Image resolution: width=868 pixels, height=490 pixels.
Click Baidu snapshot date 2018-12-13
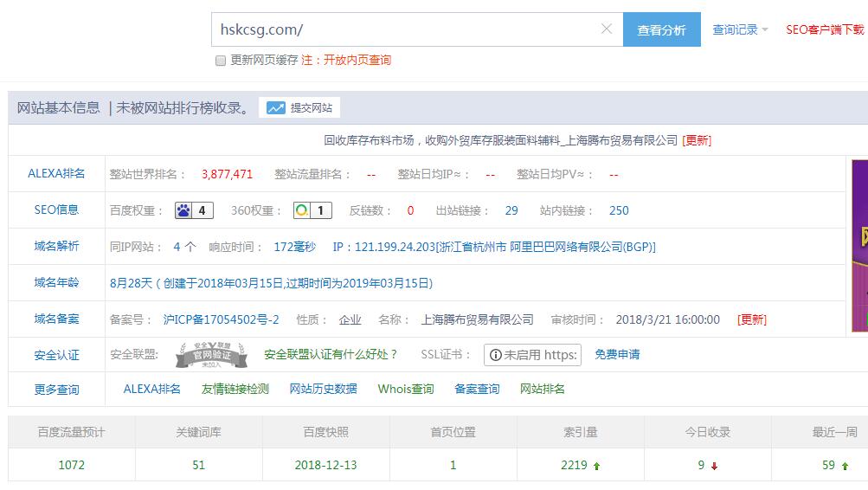pos(325,465)
